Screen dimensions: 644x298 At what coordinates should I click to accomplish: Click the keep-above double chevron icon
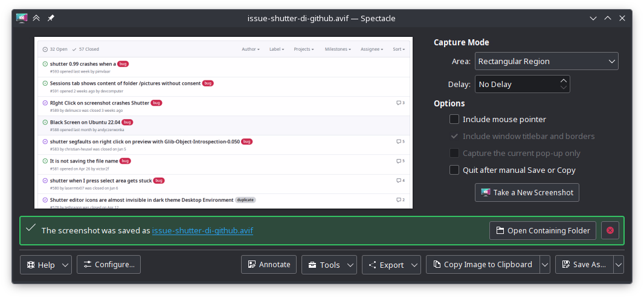36,18
